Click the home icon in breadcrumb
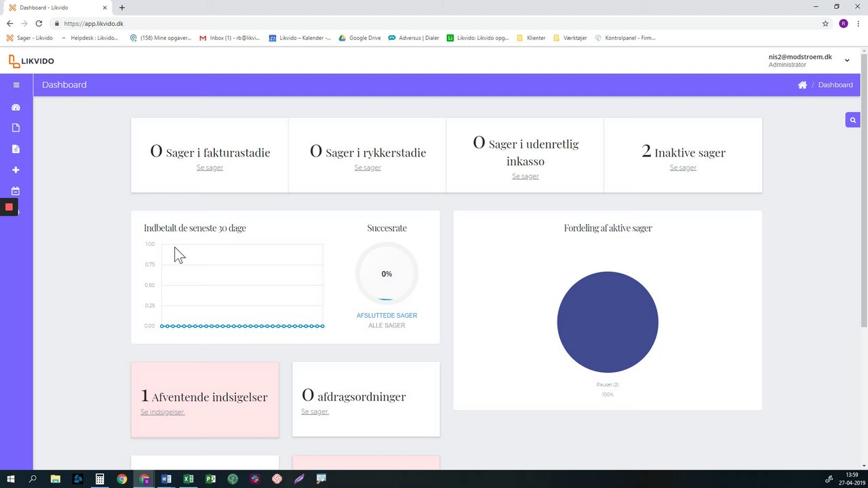This screenshot has width=868, height=488. point(802,85)
